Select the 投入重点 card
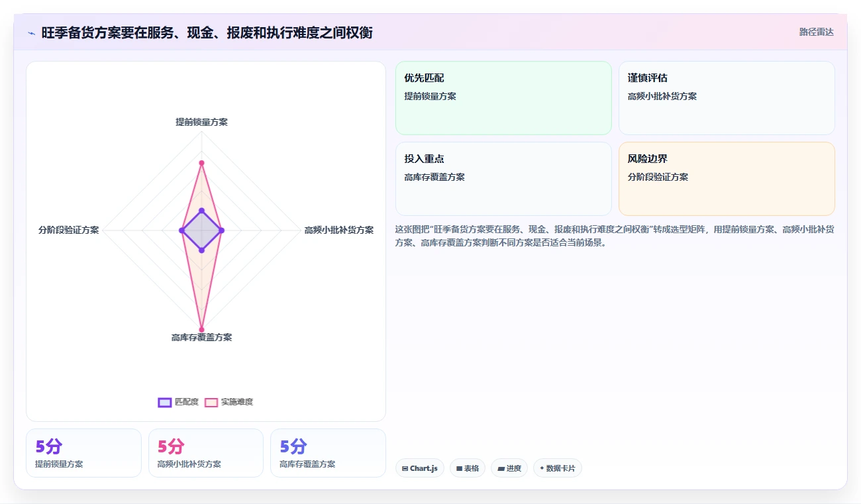 tap(503, 179)
